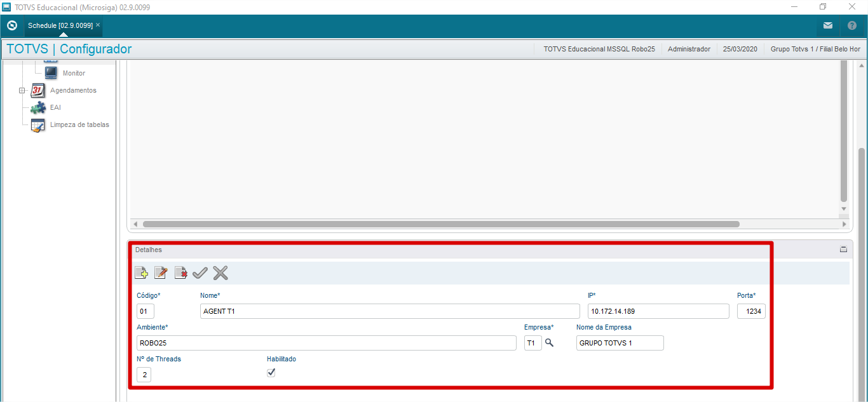Screen dimensions: 868x402
Task: Switch to Schedule [02.9.0099] tab
Action: coord(60,25)
